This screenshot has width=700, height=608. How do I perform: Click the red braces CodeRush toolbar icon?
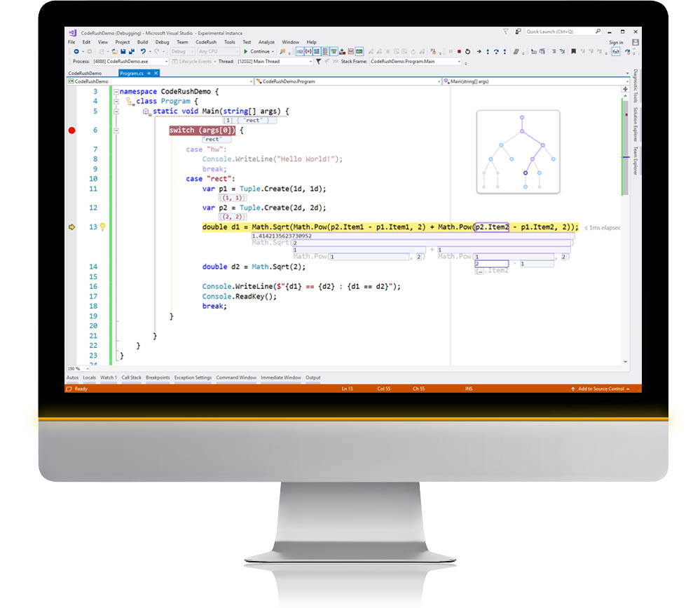pos(308,52)
